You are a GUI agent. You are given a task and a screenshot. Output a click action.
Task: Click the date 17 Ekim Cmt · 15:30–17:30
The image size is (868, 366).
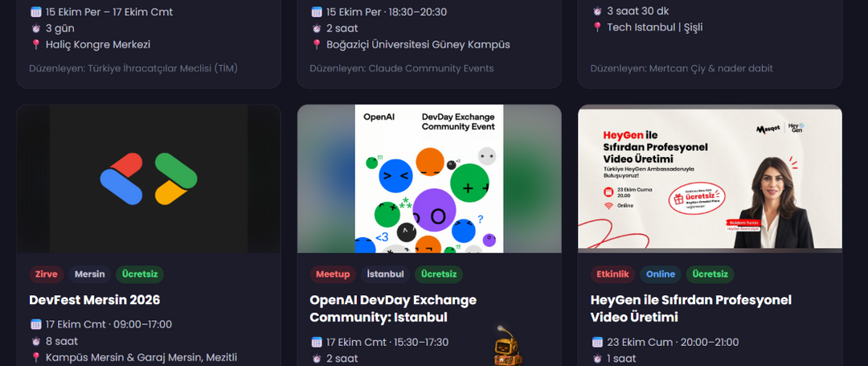(387, 342)
